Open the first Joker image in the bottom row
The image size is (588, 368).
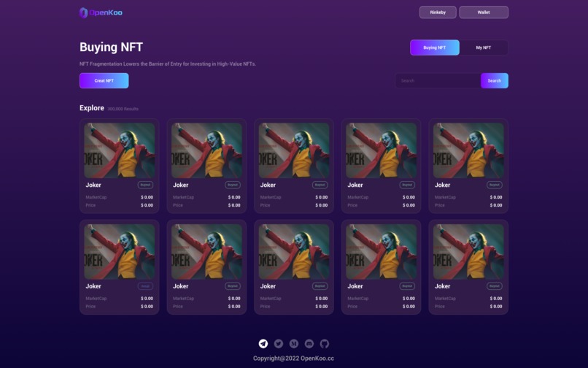[119, 252]
